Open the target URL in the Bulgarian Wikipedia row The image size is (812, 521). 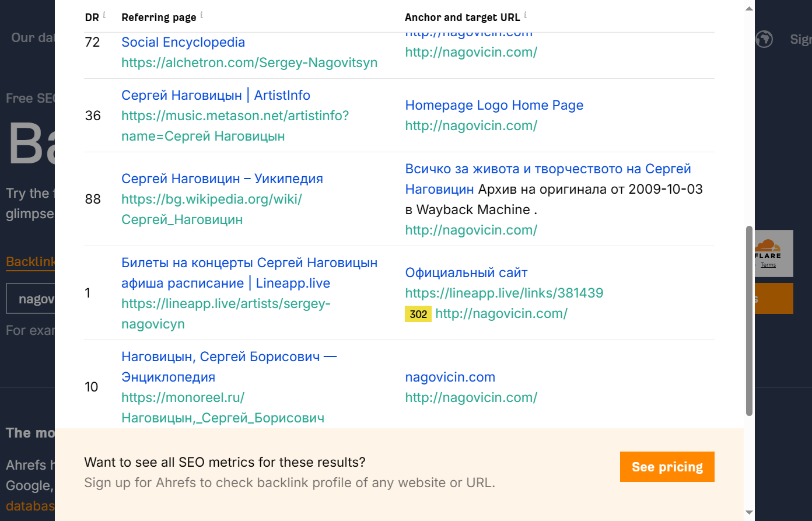(471, 230)
